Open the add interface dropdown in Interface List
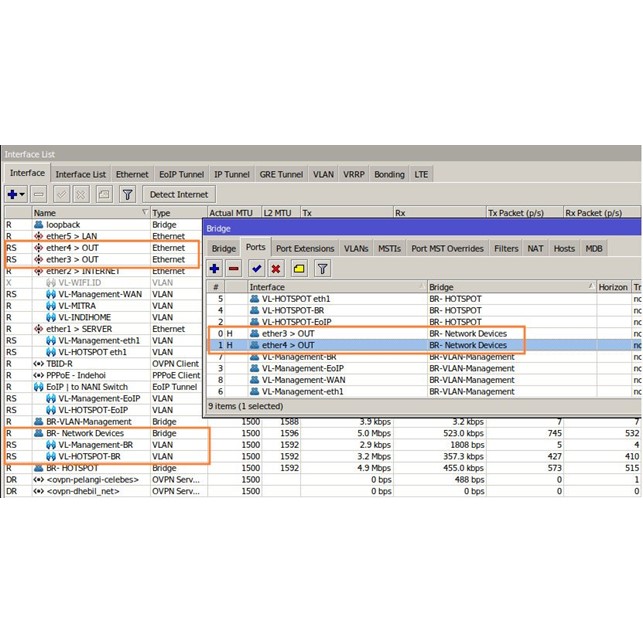Screen dimensions: 643x643 pos(16,194)
